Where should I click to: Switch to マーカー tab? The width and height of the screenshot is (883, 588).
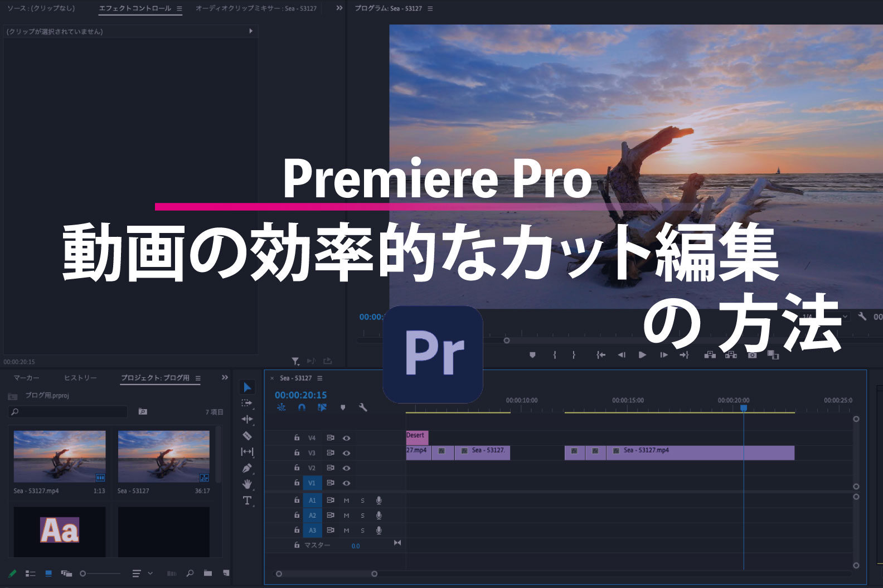click(x=26, y=378)
